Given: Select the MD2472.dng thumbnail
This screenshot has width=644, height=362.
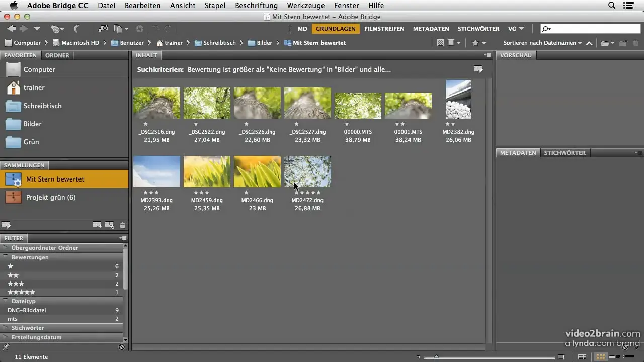Looking at the screenshot, I should 307,171.
